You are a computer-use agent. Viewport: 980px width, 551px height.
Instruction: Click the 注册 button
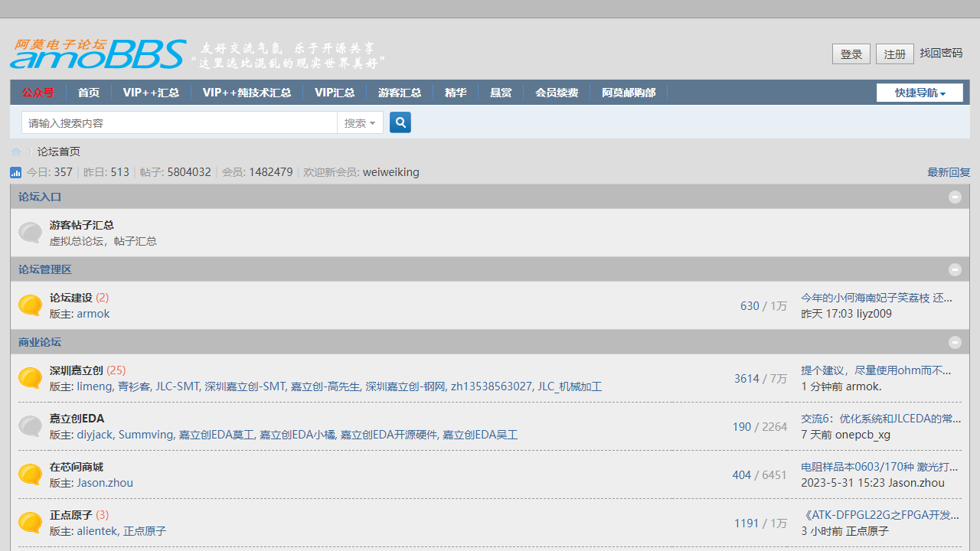(x=895, y=54)
